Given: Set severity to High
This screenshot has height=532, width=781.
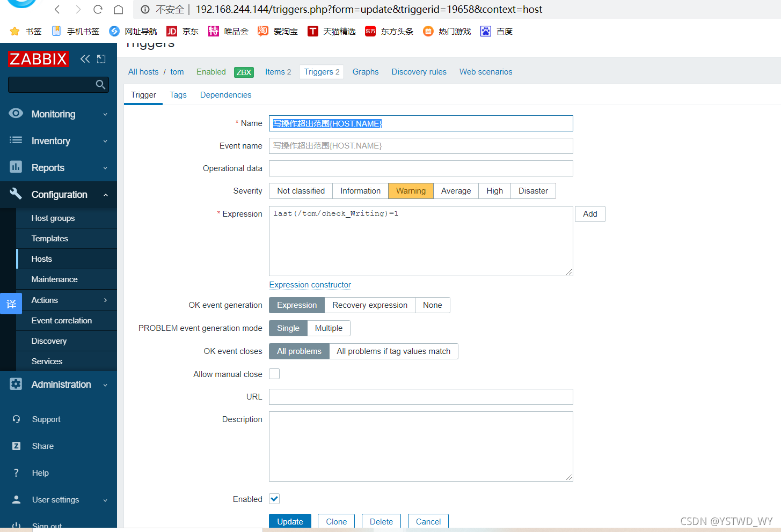Looking at the screenshot, I should pos(494,191).
